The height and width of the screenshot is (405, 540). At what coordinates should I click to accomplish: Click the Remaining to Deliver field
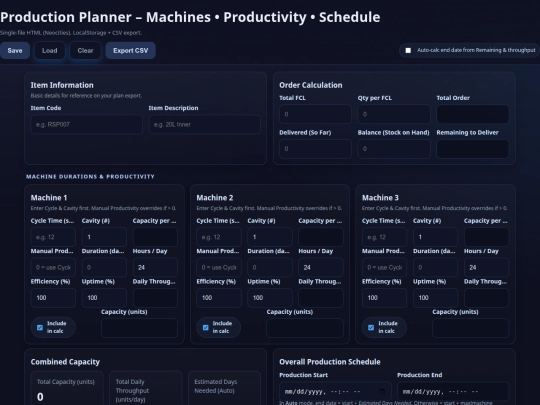(472, 149)
